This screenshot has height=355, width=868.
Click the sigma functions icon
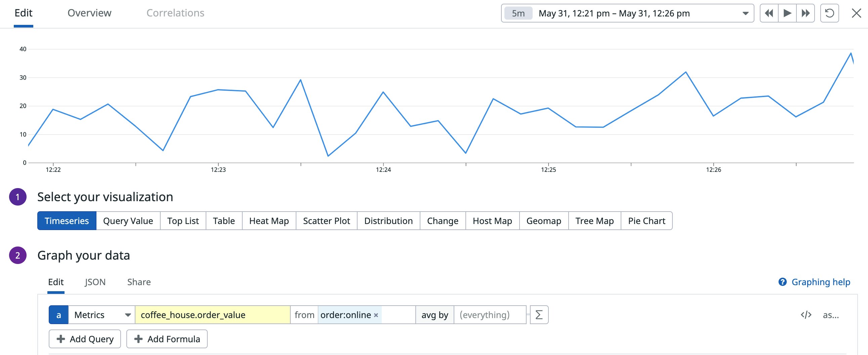[539, 315]
